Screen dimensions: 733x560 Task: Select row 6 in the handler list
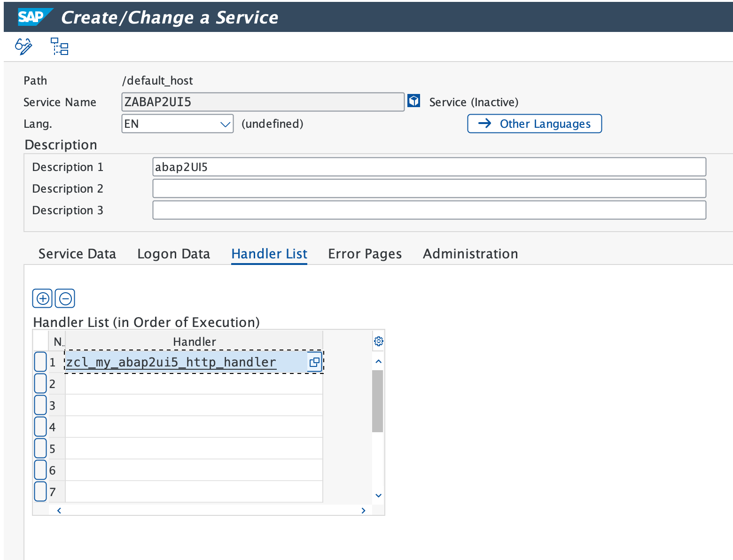[40, 470]
